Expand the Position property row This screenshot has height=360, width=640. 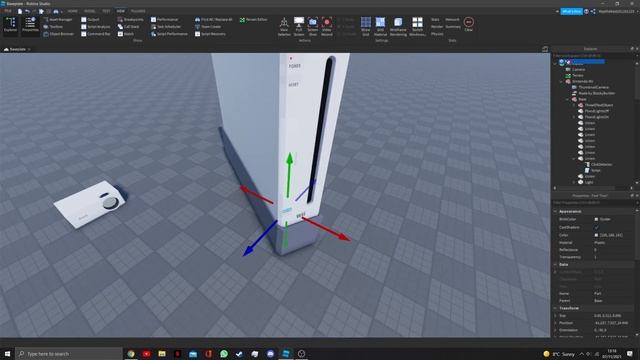(x=555, y=323)
